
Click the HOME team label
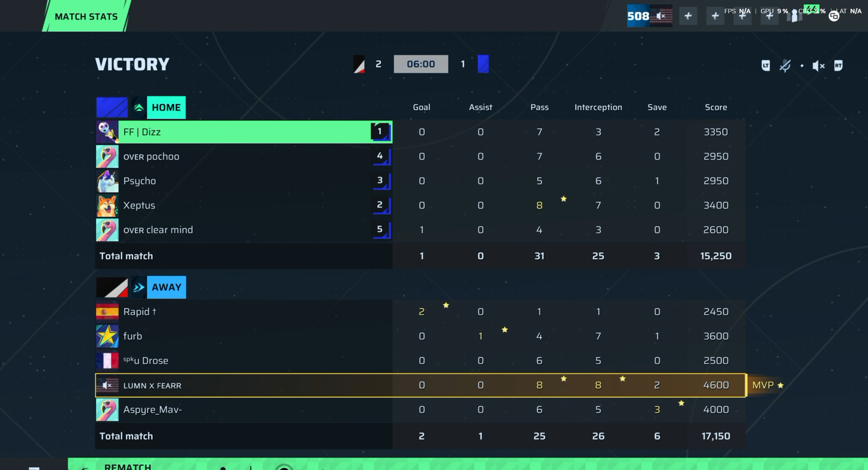pos(166,107)
